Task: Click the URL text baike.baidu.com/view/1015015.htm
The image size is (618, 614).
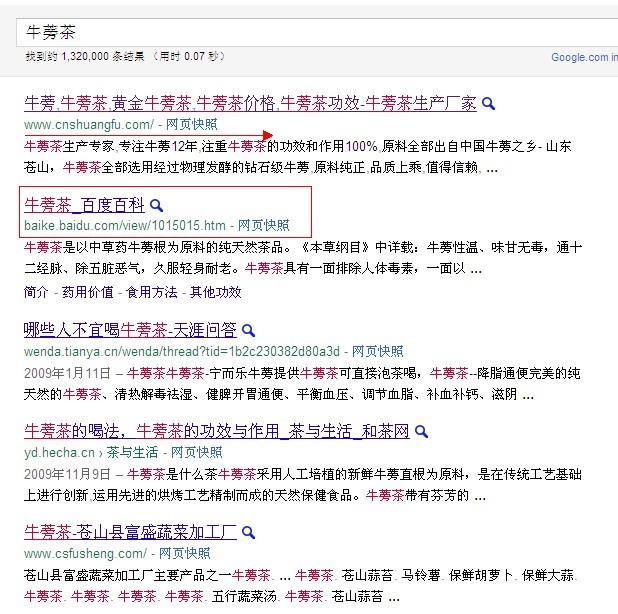Action: [125, 226]
